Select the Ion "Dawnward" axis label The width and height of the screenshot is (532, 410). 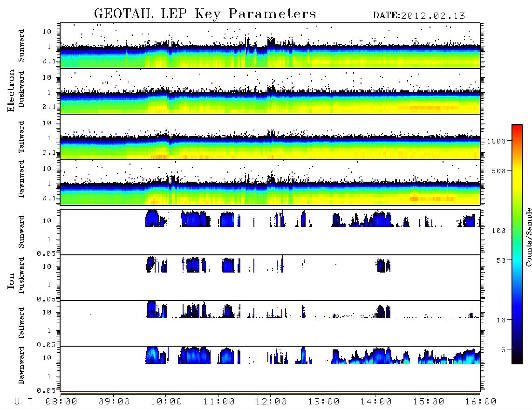click(x=21, y=365)
